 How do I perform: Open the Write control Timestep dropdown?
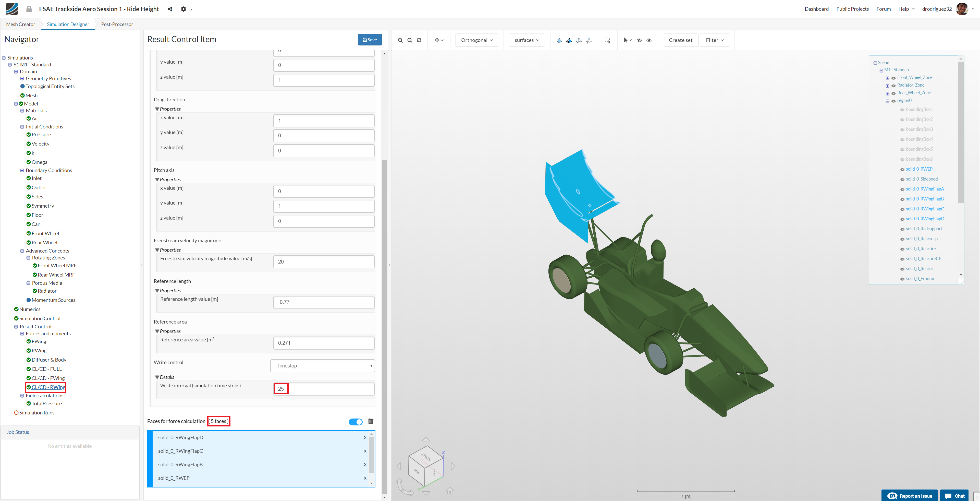tap(323, 365)
